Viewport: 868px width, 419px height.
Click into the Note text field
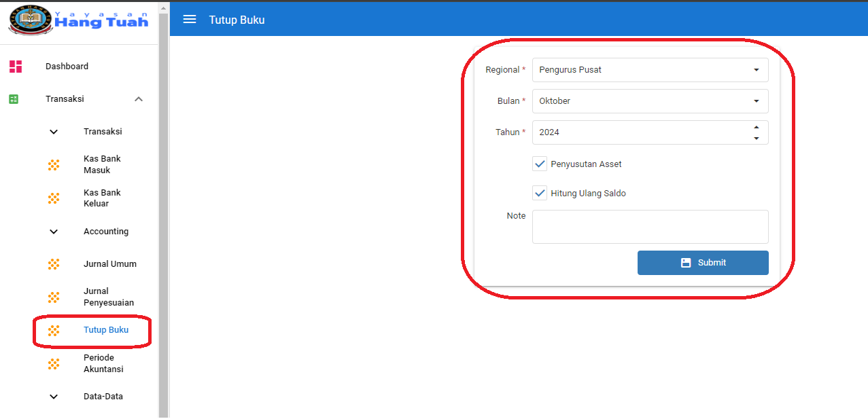click(650, 226)
